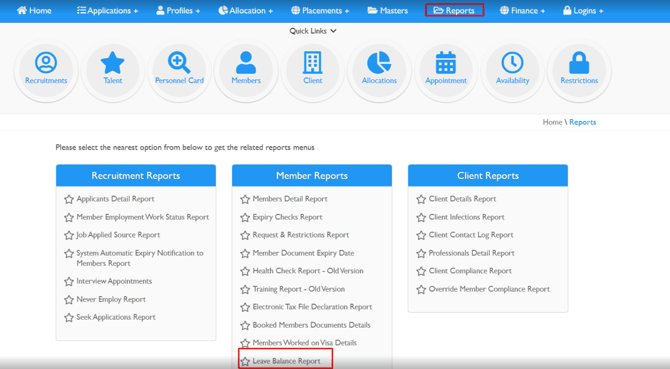Open the Reports menu item
Screen dimensions: 670x369
coord(454,11)
